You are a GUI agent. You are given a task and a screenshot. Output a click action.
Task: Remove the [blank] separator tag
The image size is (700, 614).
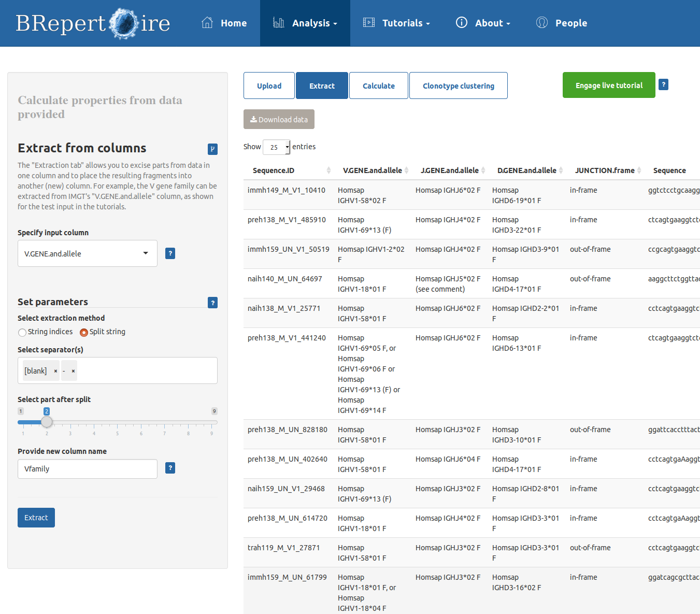[55, 371]
